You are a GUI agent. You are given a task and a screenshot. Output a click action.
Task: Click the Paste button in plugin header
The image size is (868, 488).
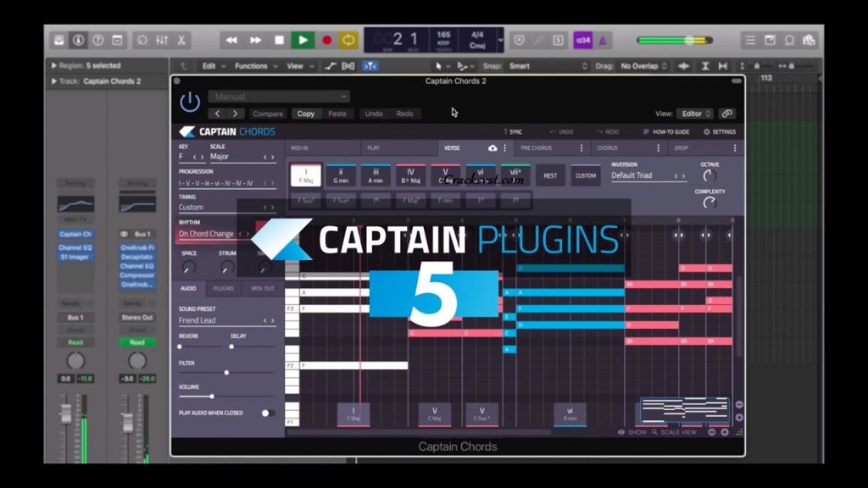337,114
